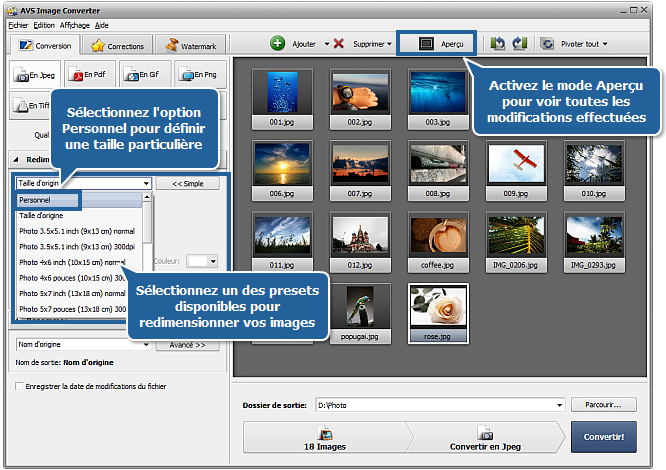Enable saving the file modification date
Viewport: 666px width, 470px height.
[20, 386]
